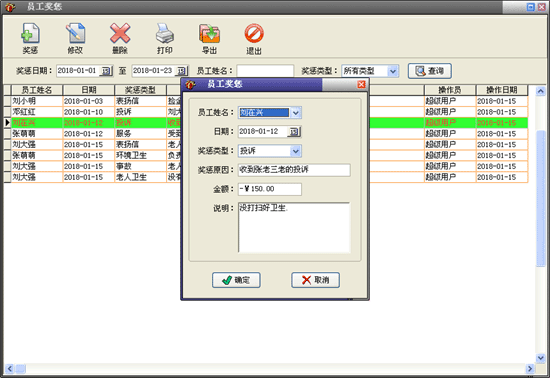Click the end date field 2018-01-23

tap(154, 71)
